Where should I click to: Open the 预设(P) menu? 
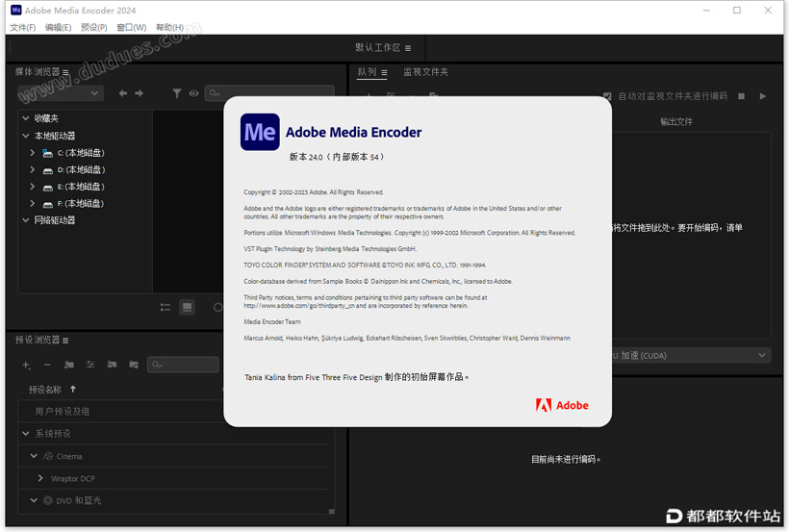coord(93,27)
